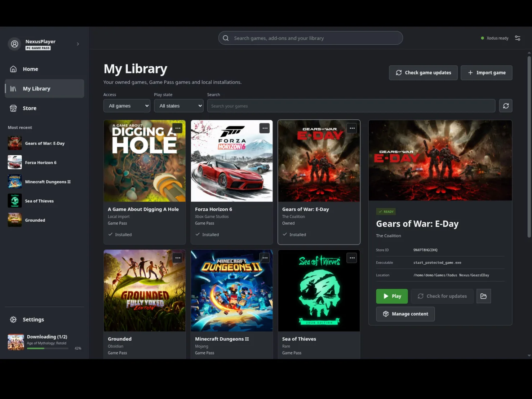Viewport: 532px width, 399px height.
Task: Click the download progress bar
Action: point(48,348)
